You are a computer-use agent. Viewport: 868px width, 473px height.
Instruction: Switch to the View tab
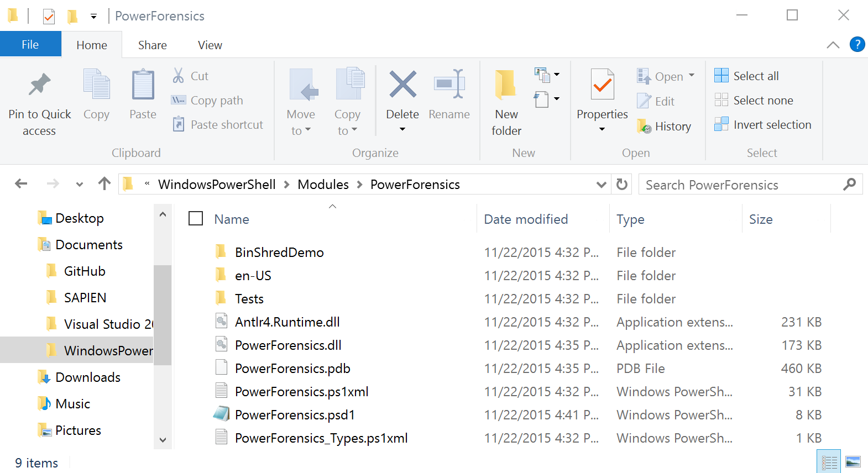point(210,45)
